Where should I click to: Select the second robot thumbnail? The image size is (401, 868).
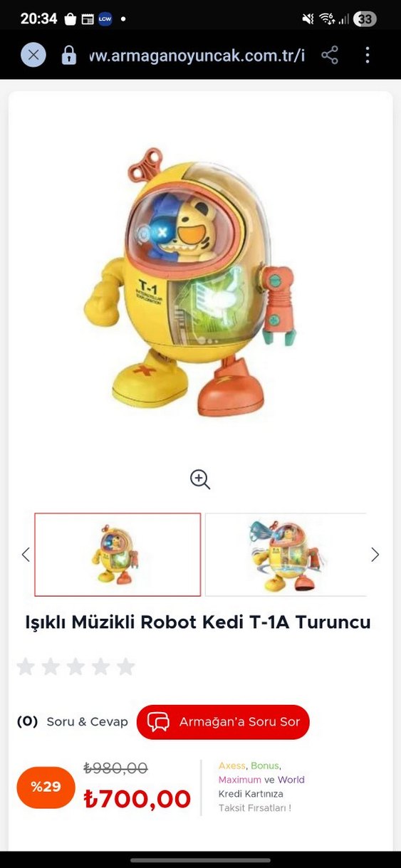click(286, 555)
